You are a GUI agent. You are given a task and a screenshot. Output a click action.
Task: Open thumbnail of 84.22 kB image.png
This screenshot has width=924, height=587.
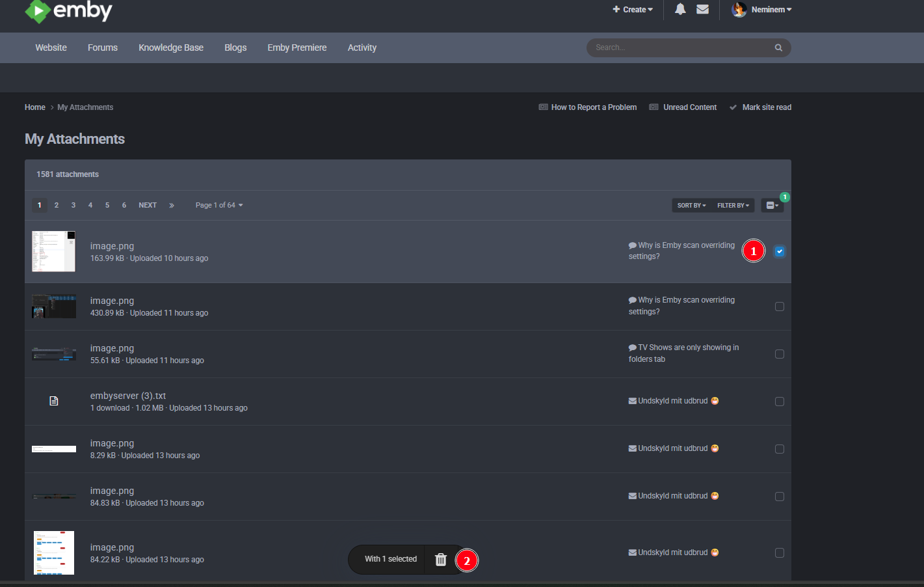[x=54, y=553]
